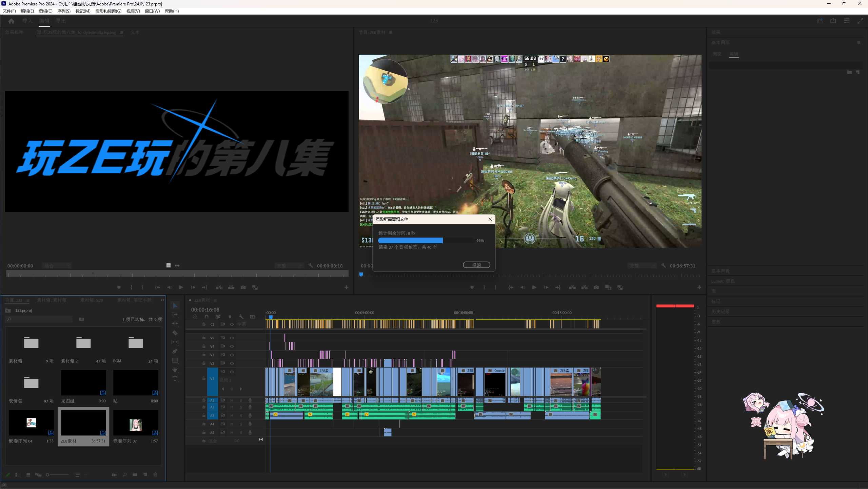Viewport: 868px width, 489px height.
Task: Play the Program monitor sequence
Action: point(534,287)
